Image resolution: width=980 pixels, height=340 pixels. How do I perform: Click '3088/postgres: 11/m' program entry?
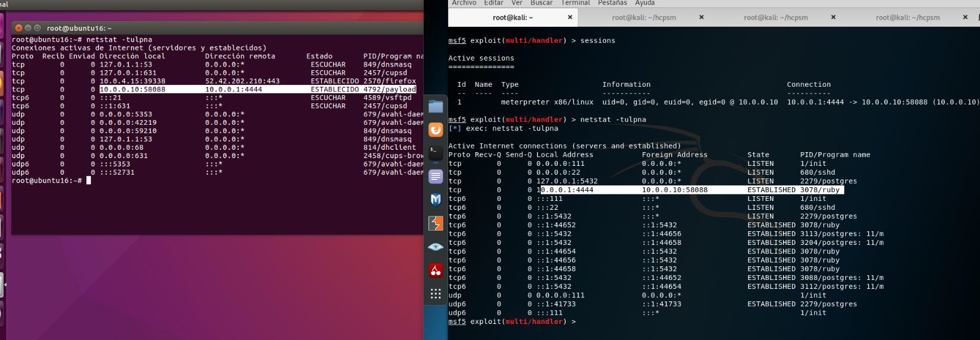842,278
